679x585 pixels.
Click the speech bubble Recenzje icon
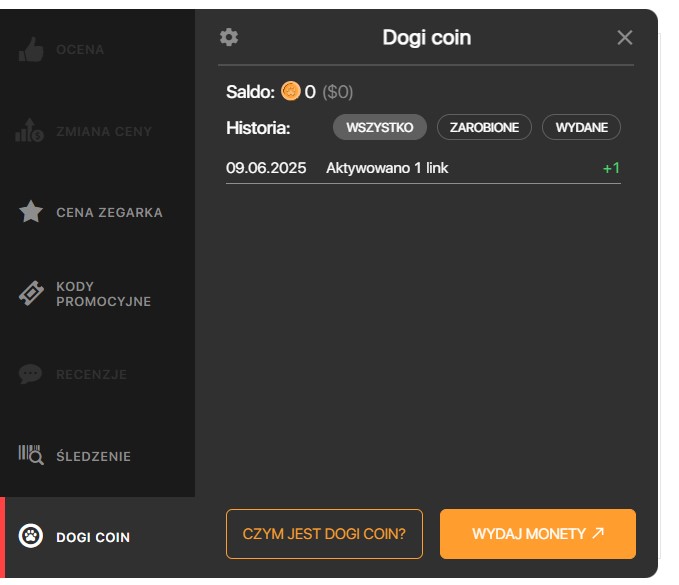click(x=30, y=374)
